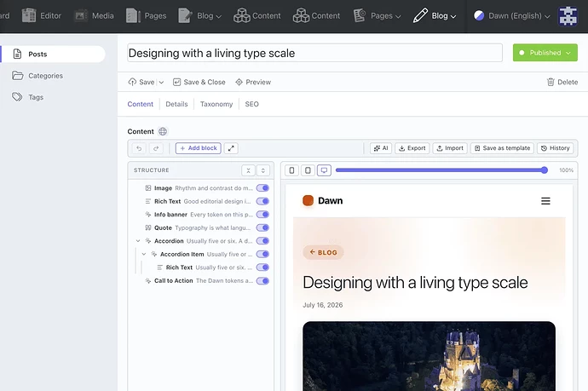Toggle the Quote block switch
Screen dimensions: 588x391
point(262,227)
